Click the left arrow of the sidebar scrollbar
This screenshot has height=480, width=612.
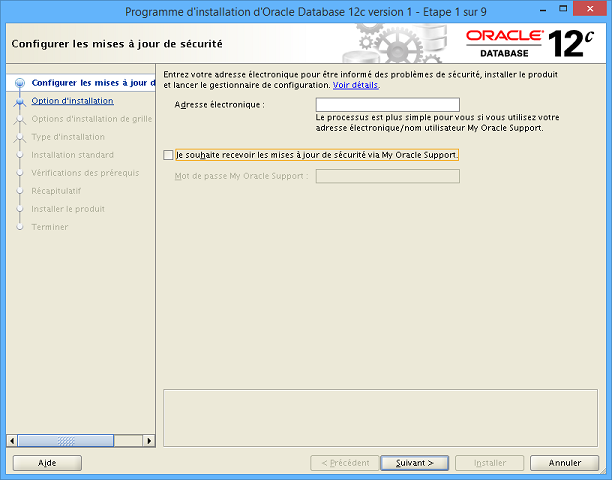pyautogui.click(x=12, y=441)
